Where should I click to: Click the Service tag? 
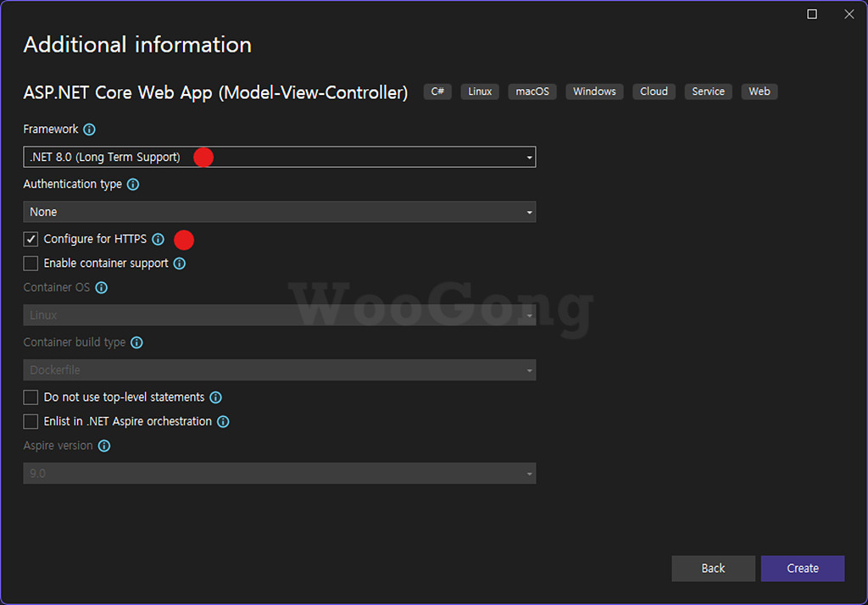708,92
